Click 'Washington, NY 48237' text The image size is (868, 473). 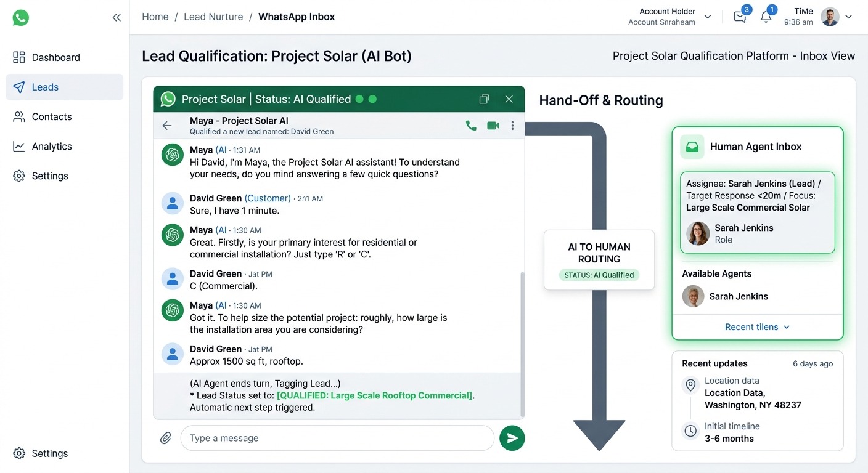click(753, 405)
